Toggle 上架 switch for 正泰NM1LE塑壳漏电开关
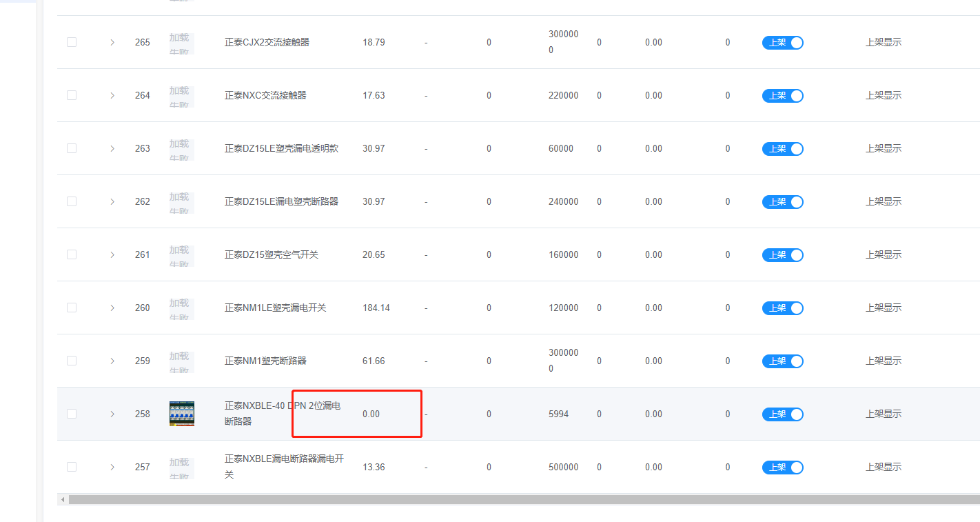Screen dimensions: 980x522 (x=783, y=308)
